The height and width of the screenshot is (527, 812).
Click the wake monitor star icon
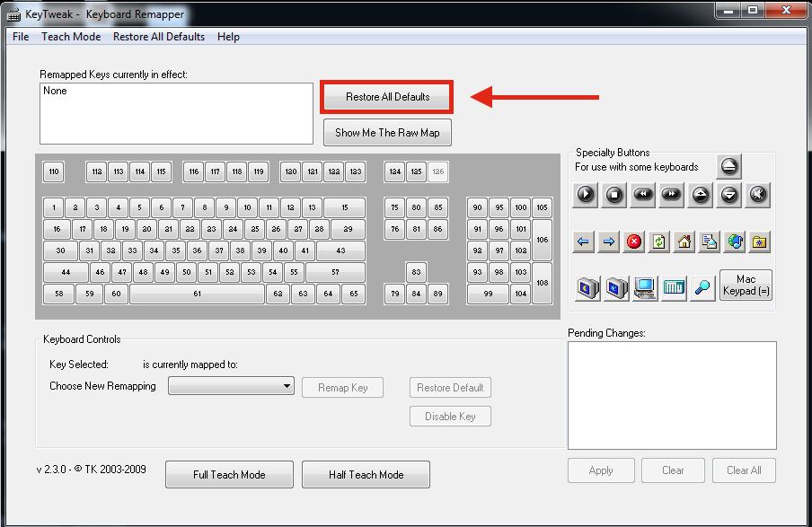point(616,288)
